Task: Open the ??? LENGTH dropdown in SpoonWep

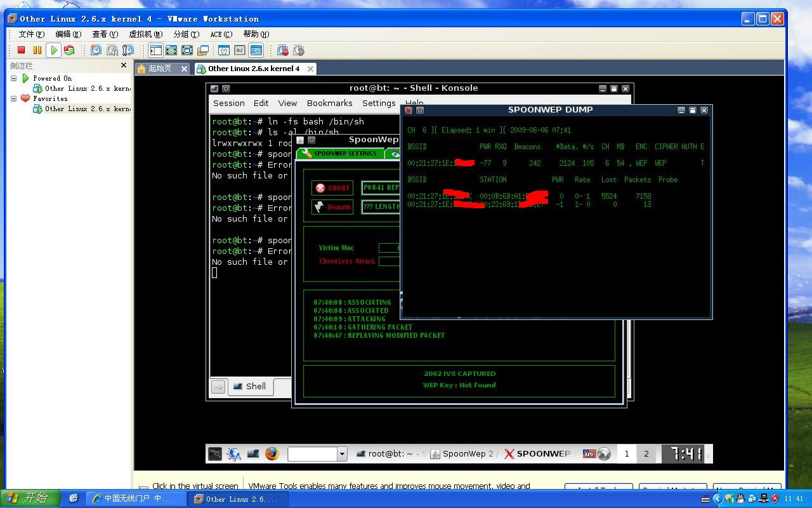Action: coord(381,206)
